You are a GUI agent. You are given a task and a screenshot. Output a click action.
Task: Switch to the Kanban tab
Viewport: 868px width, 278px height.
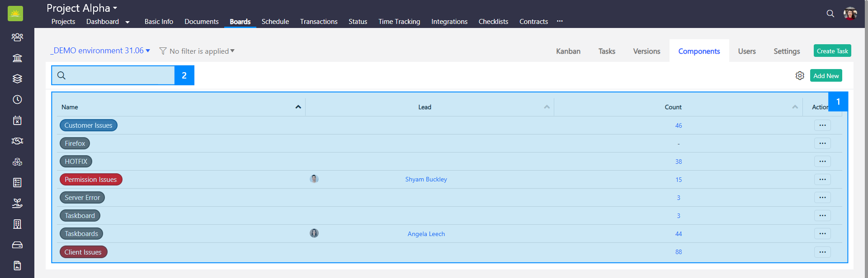[x=568, y=51]
